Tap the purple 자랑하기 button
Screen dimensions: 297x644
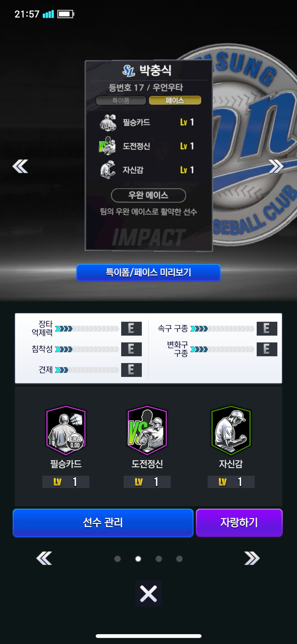click(239, 523)
